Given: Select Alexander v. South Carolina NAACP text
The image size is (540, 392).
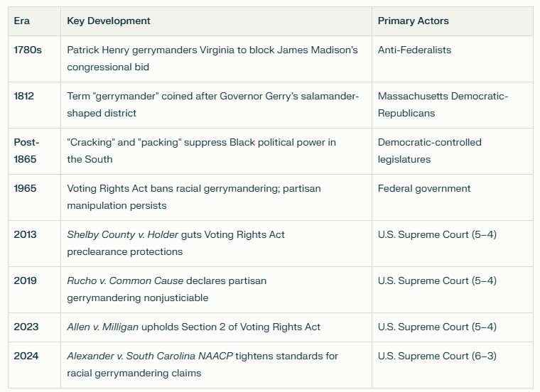Looking at the screenshot, I should 150,356.
